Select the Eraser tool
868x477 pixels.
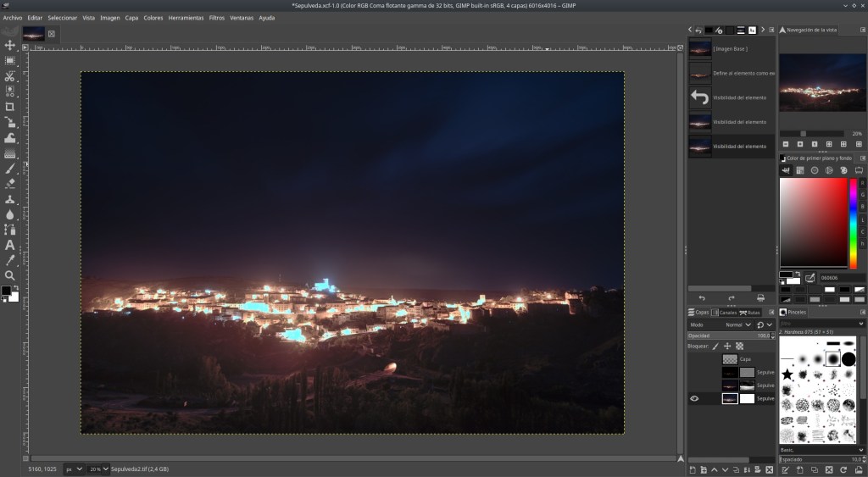[10, 183]
